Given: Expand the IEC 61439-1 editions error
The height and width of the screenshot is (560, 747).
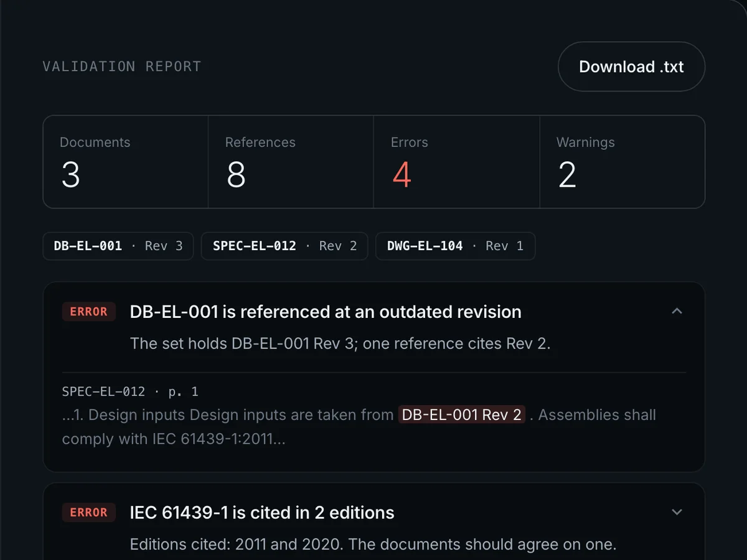Looking at the screenshot, I should [x=677, y=512].
